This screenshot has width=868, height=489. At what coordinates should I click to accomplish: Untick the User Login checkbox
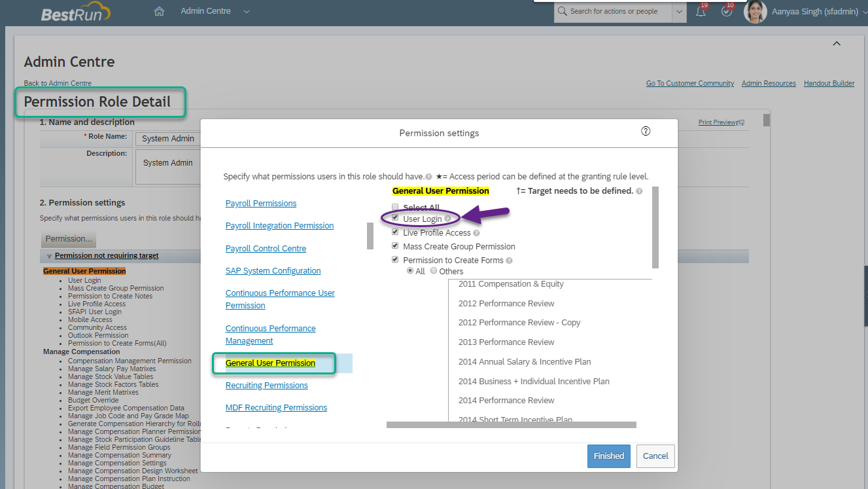pyautogui.click(x=395, y=218)
